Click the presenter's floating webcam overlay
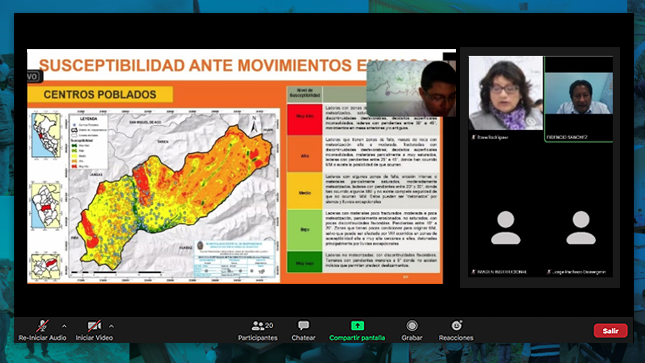The height and width of the screenshot is (363, 645). [411, 88]
